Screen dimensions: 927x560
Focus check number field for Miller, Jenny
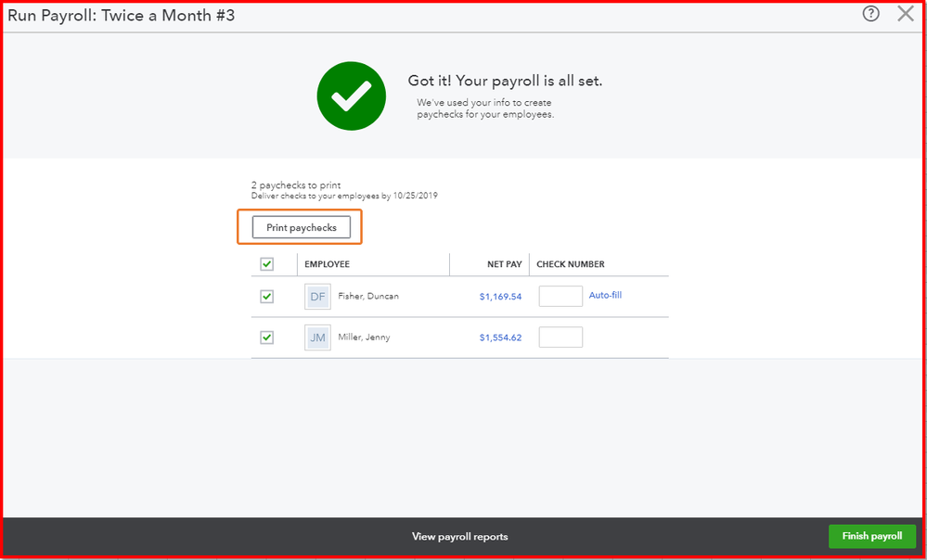[560, 337]
